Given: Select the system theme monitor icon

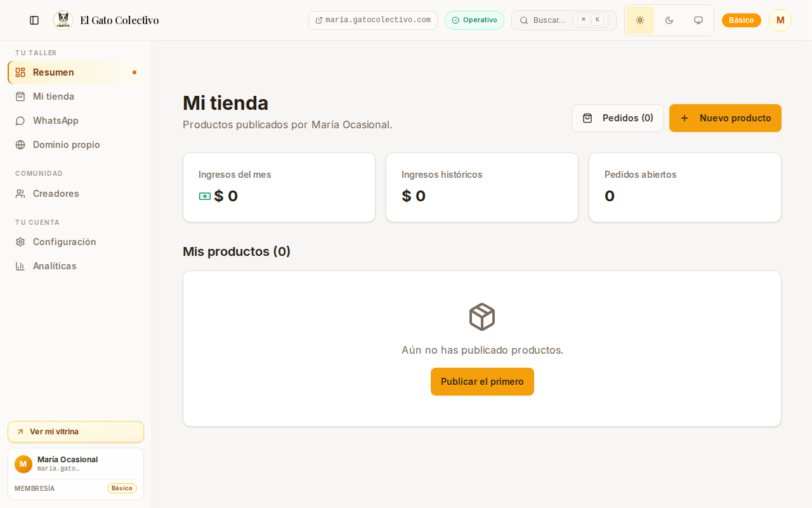Looking at the screenshot, I should [x=698, y=20].
